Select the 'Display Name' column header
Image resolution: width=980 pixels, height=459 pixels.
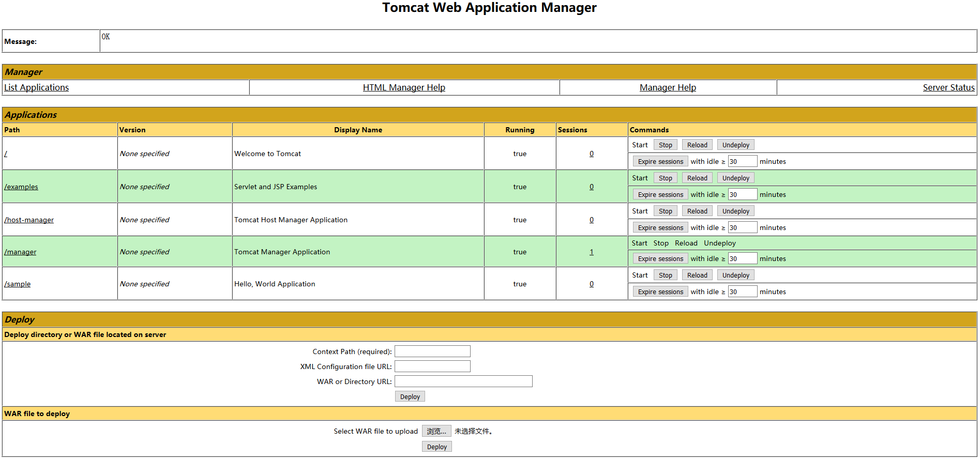coord(358,130)
